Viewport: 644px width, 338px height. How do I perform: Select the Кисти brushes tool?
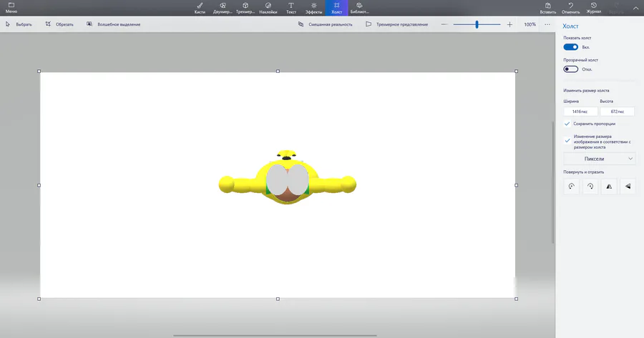[x=200, y=8]
